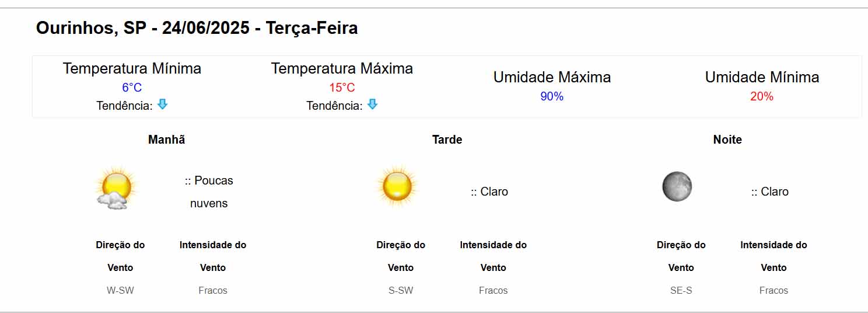Click the W-SW morning wind direction
Viewport: 868px width, 313px height.
(120, 290)
